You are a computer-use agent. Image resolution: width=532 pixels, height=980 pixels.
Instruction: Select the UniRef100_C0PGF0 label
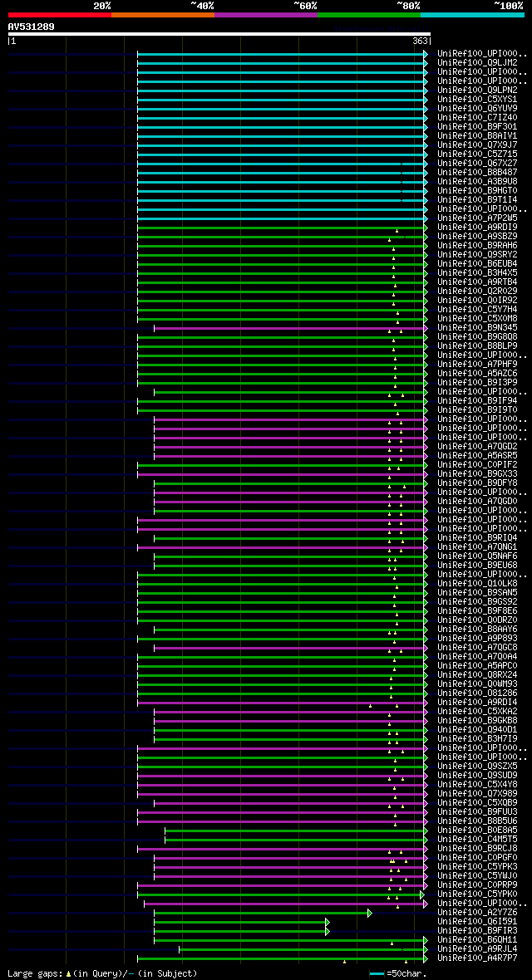click(477, 857)
